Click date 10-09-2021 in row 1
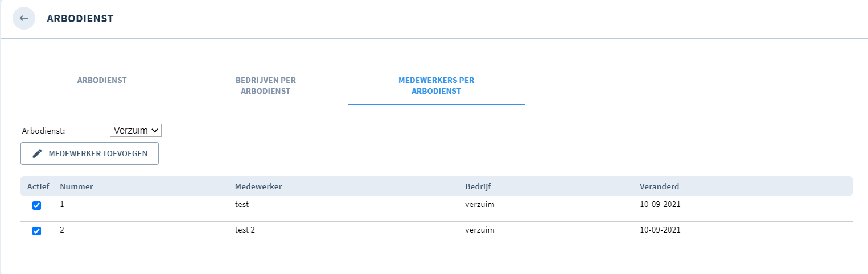This screenshot has width=868, height=274. click(x=660, y=204)
